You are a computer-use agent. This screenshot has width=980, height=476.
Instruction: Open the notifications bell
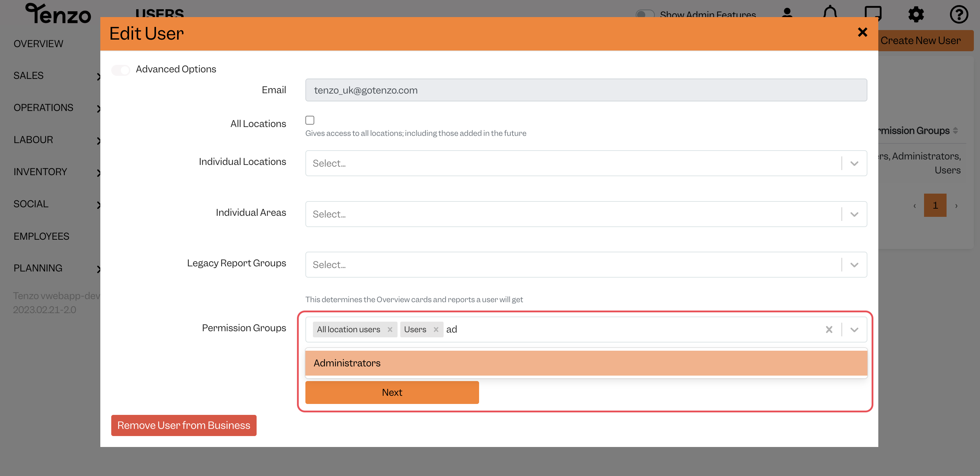[x=830, y=14]
